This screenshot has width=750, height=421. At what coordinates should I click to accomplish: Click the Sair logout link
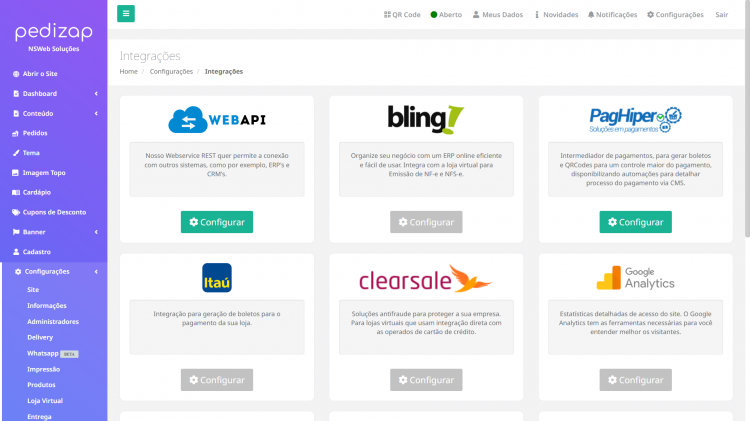[721, 15]
